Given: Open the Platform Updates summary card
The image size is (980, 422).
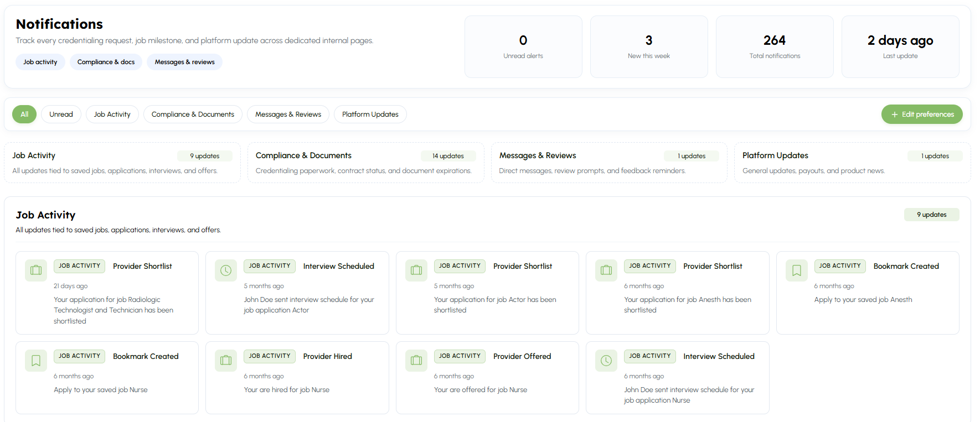Looking at the screenshot, I should pyautogui.click(x=852, y=163).
